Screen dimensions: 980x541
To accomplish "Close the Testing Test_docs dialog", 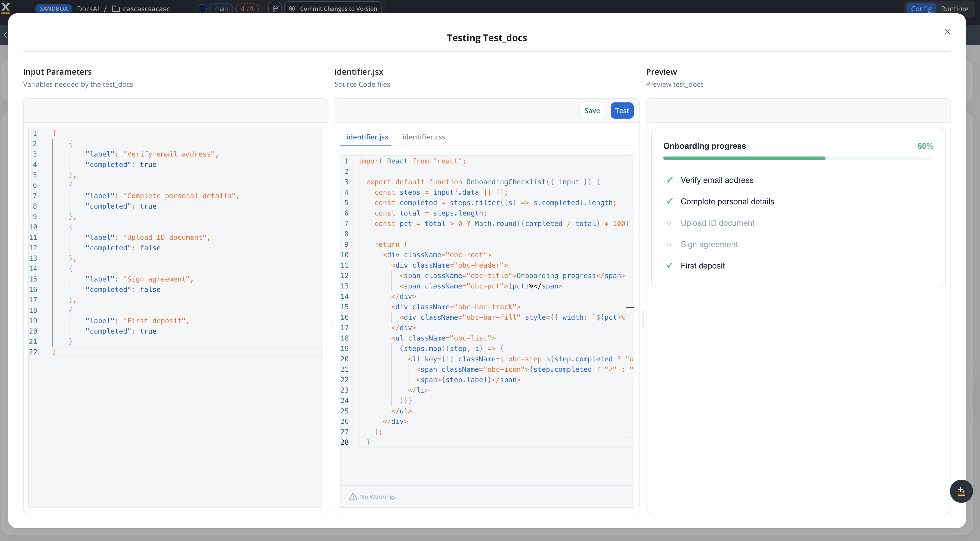I will (x=947, y=32).
